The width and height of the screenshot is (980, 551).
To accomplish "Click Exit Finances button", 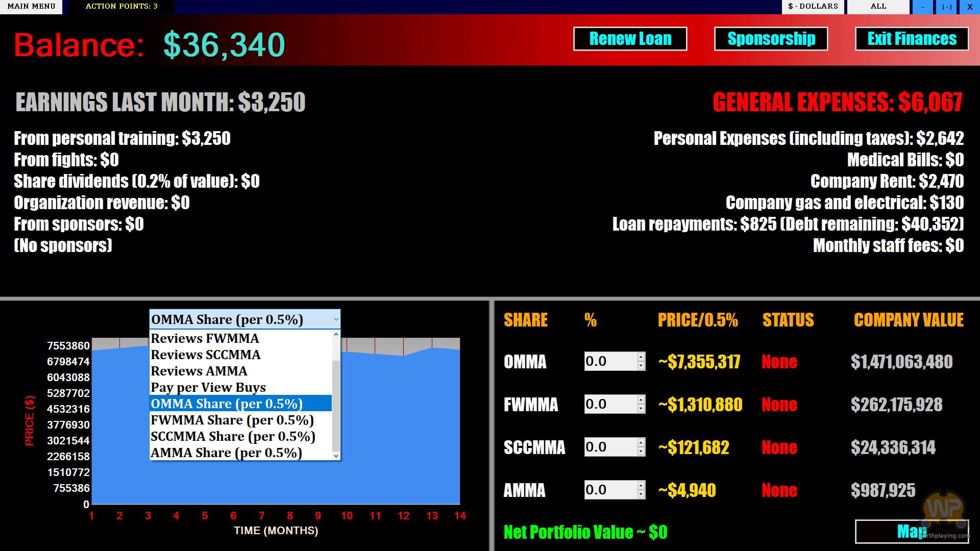I will coord(912,39).
